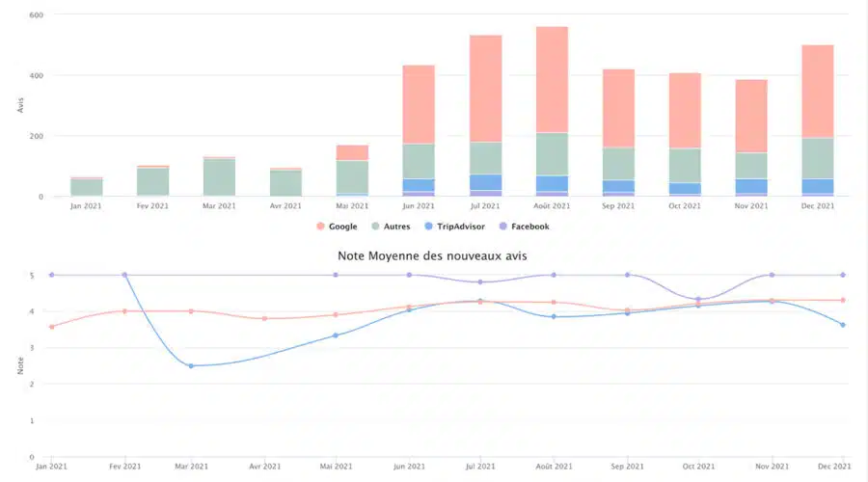
Task: Click the Autres segment of Dec 2021 bar
Action: click(817, 158)
